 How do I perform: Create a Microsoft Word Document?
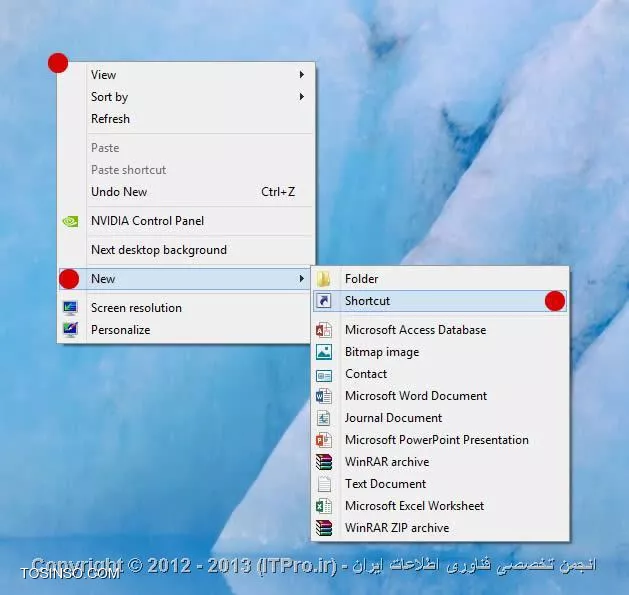440,396
